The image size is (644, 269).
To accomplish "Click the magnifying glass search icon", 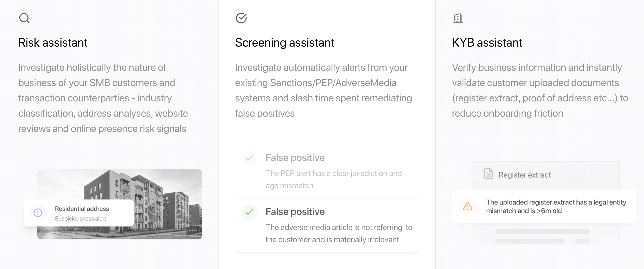I will click(24, 18).
